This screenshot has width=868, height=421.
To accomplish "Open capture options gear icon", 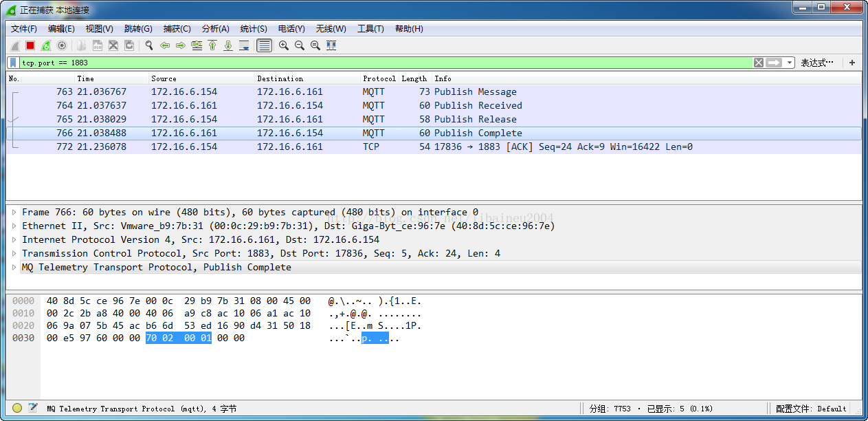I will click(62, 45).
